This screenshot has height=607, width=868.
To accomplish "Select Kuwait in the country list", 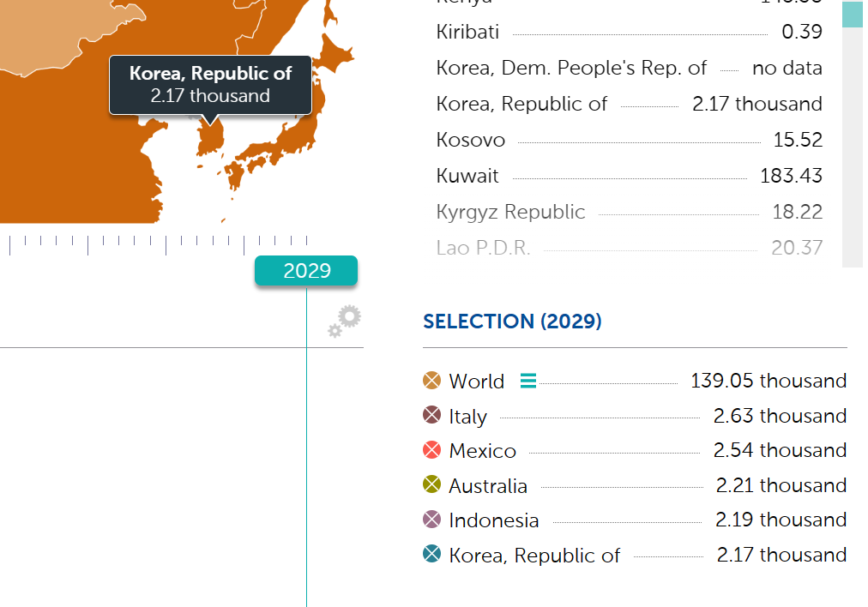I will pyautogui.click(x=467, y=176).
